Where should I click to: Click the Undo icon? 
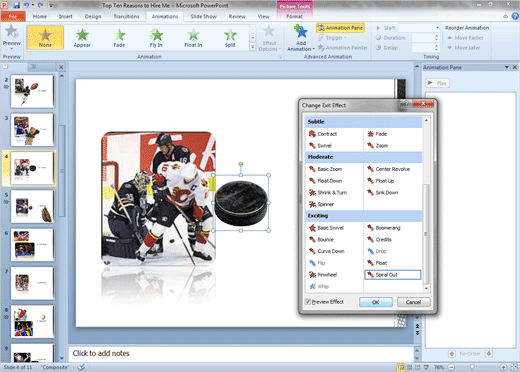point(26,5)
